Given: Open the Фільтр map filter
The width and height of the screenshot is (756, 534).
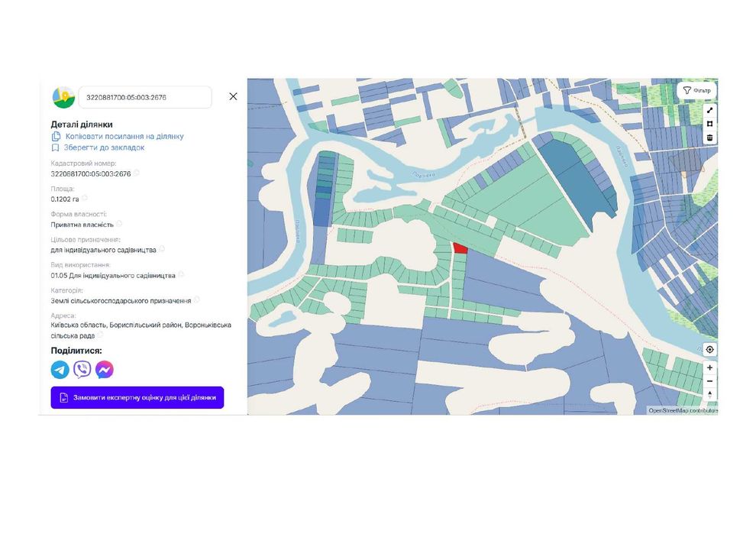Looking at the screenshot, I should pos(696,90).
